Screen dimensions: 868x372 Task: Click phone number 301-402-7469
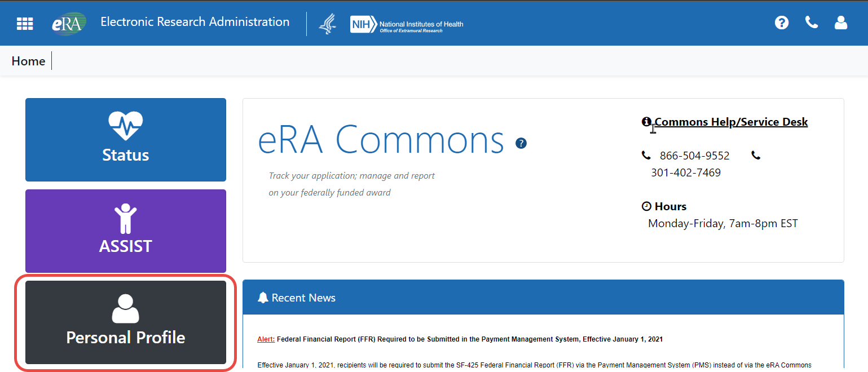[686, 172]
